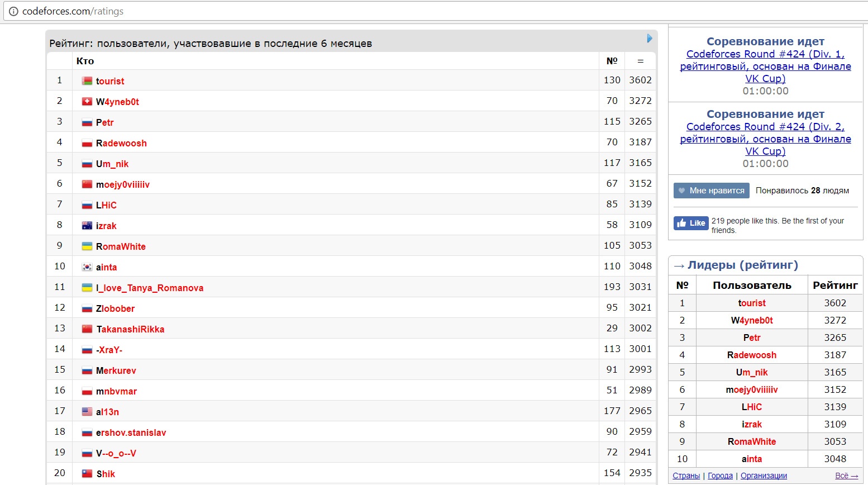Click the 'Пользователь' header in leaders sidebar
Image resolution: width=868 pixels, height=485 pixels.
point(752,286)
